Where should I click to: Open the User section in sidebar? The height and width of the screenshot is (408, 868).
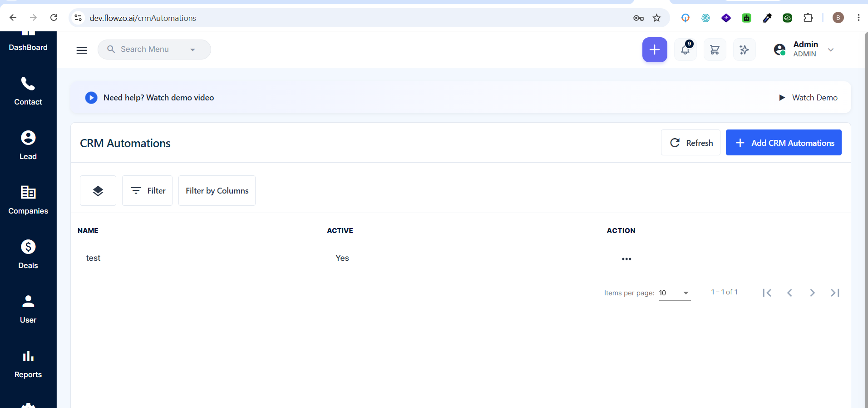28,309
